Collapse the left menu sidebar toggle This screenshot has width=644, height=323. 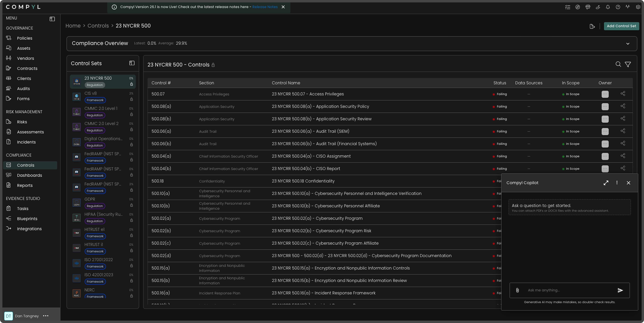point(52,19)
